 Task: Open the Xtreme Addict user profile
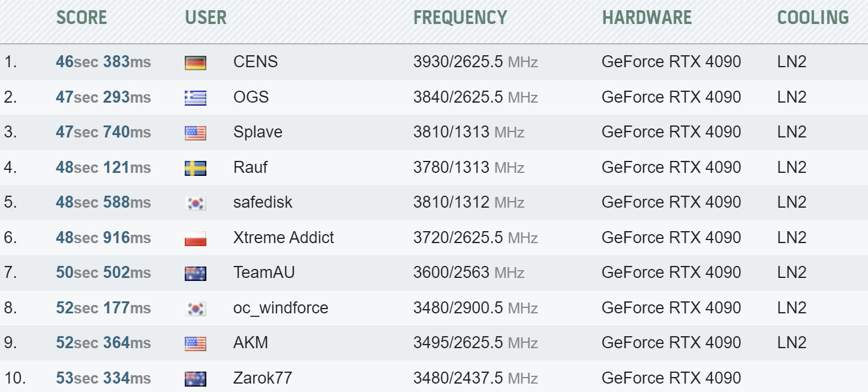click(x=283, y=238)
